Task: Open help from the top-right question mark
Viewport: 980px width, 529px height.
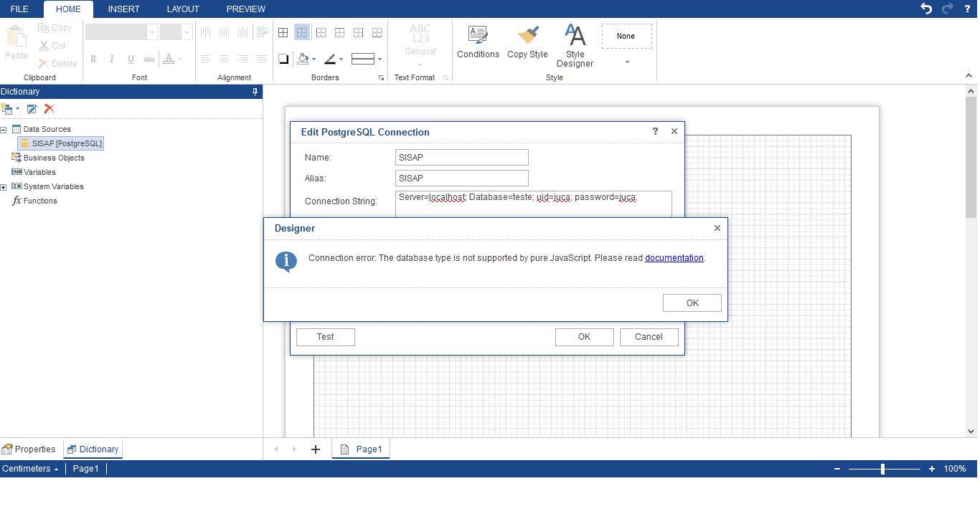Action: 967,9
